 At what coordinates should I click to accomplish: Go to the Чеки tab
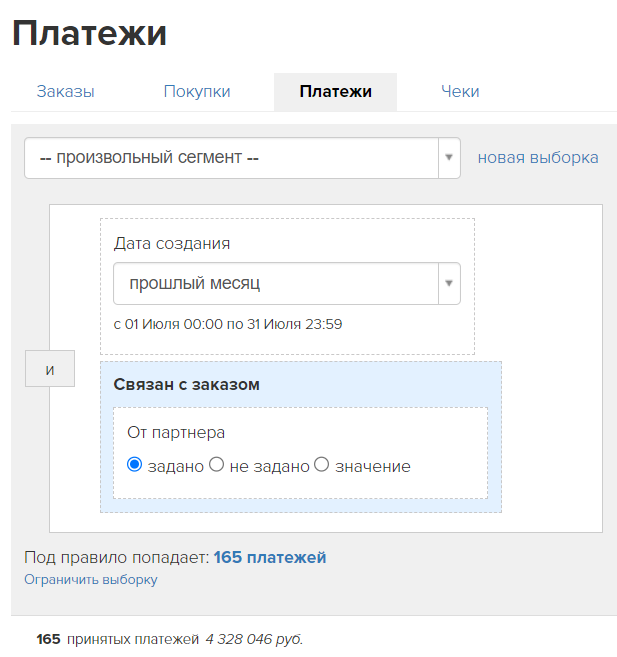[x=460, y=91]
